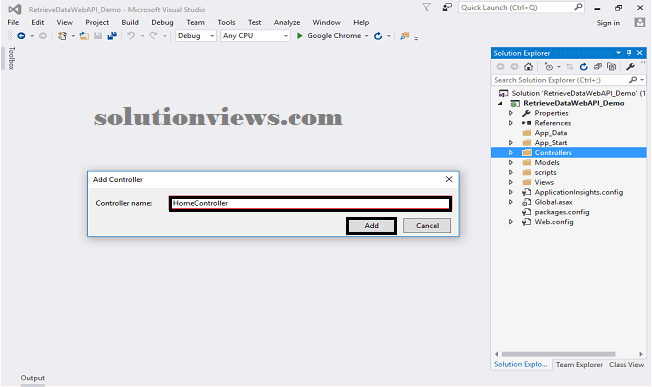
Task: Click the feedback icon near Quick Launch
Action: (x=447, y=7)
